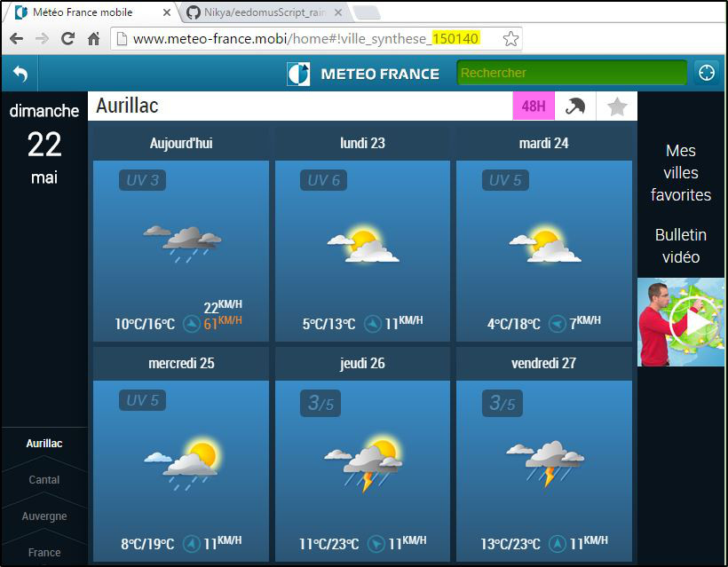Click vendredi 27 wind direction arrow
Viewport: 728px width, 567px height.
tap(558, 543)
